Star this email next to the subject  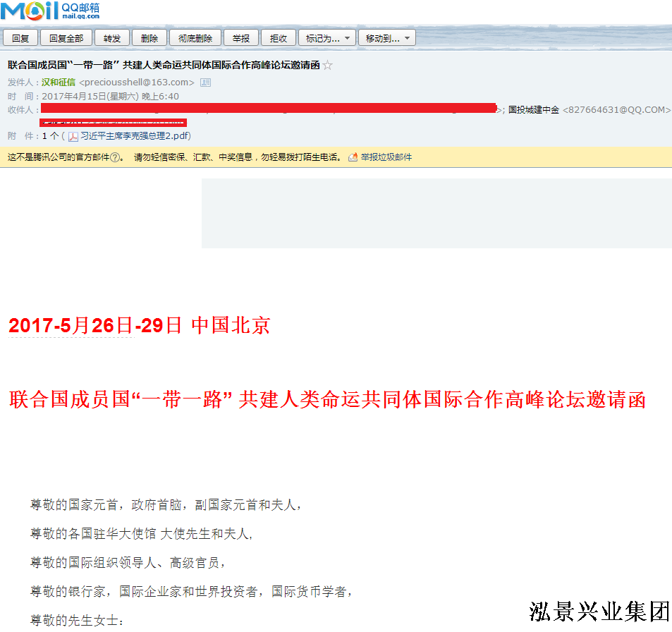(327, 66)
